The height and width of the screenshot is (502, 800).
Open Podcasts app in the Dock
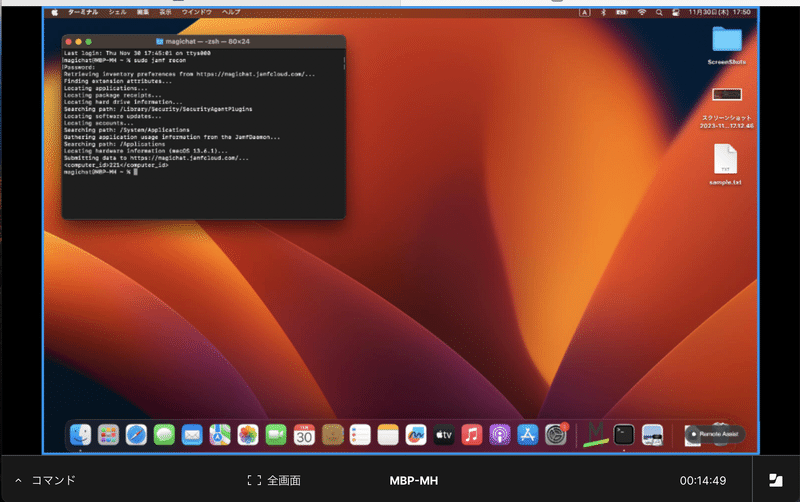(x=500, y=435)
